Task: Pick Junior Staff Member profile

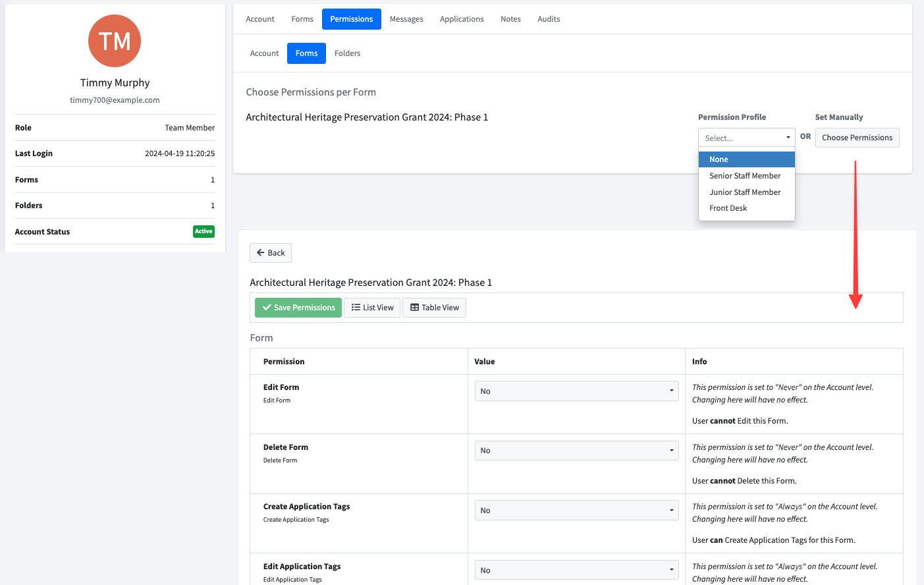Action: click(x=747, y=192)
